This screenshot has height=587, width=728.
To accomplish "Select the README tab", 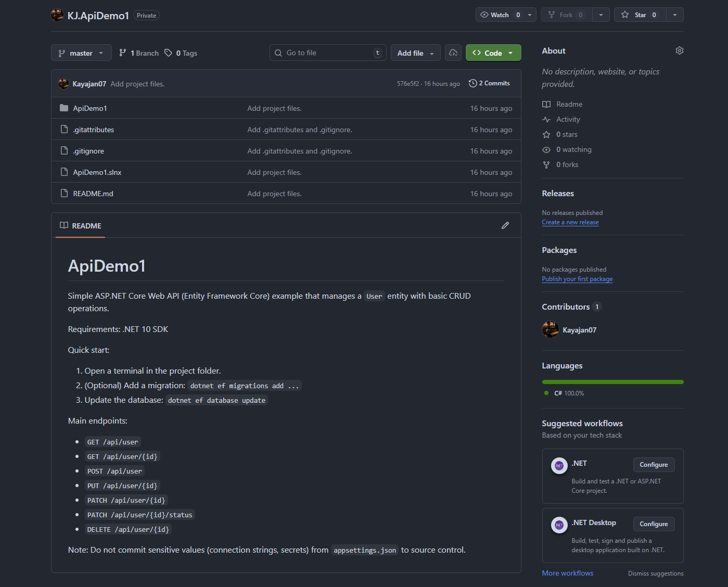I will pyautogui.click(x=81, y=226).
